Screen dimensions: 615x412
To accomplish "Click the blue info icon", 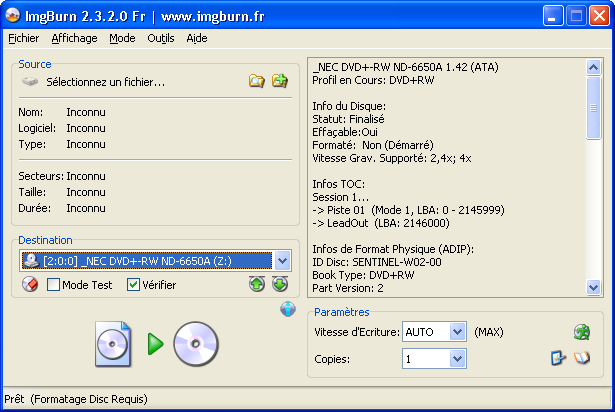I will pyautogui.click(x=288, y=309).
